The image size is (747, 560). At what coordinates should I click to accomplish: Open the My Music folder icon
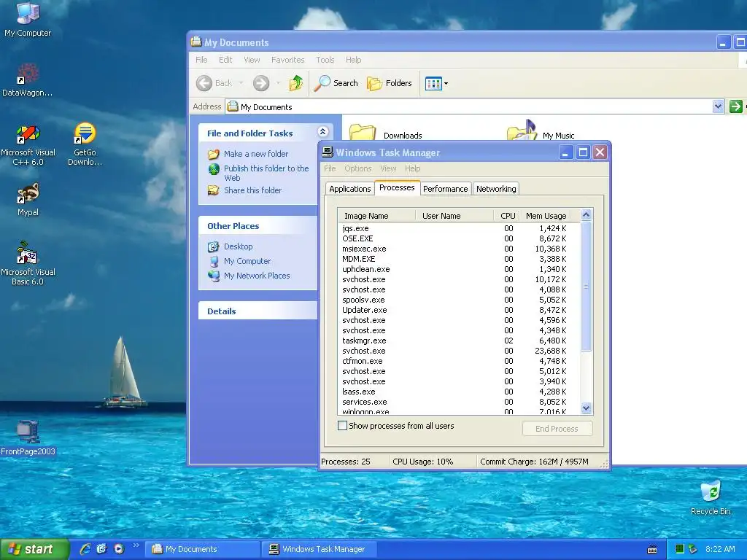522,130
